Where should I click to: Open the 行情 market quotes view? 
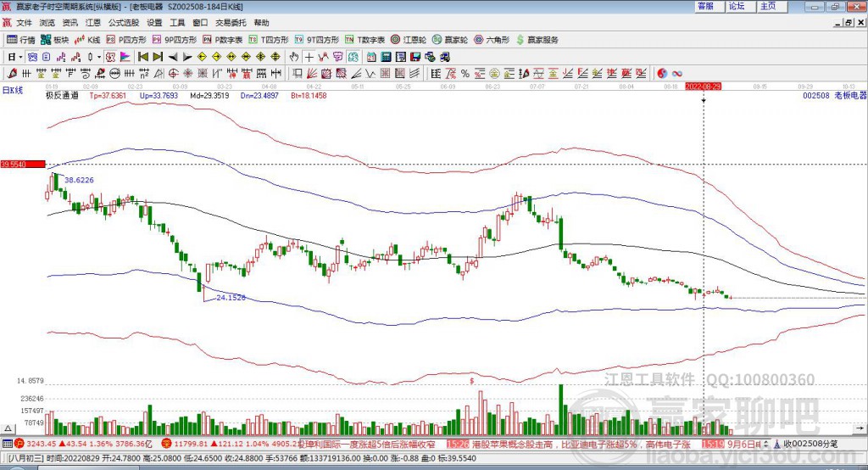coord(21,40)
